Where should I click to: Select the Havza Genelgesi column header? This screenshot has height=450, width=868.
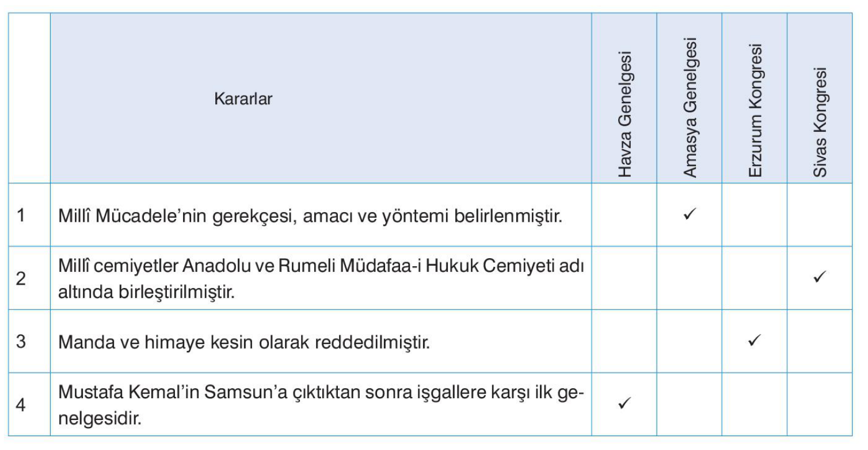point(625,114)
